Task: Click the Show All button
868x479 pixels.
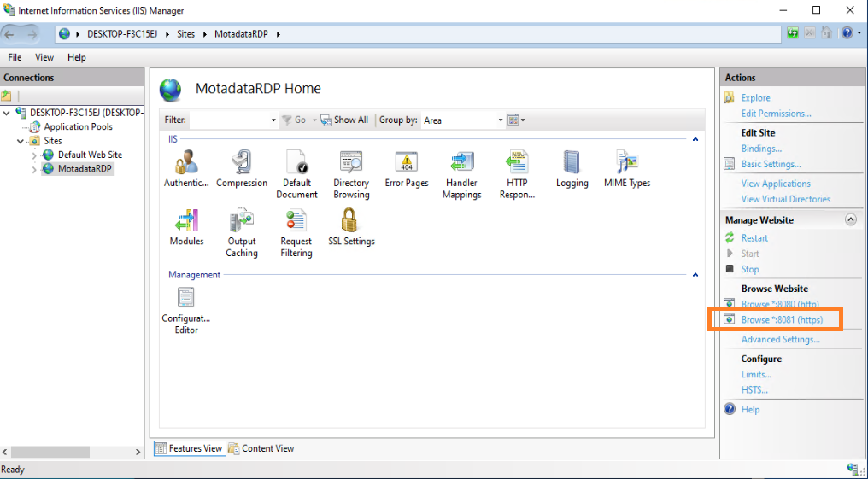Action: (x=344, y=120)
